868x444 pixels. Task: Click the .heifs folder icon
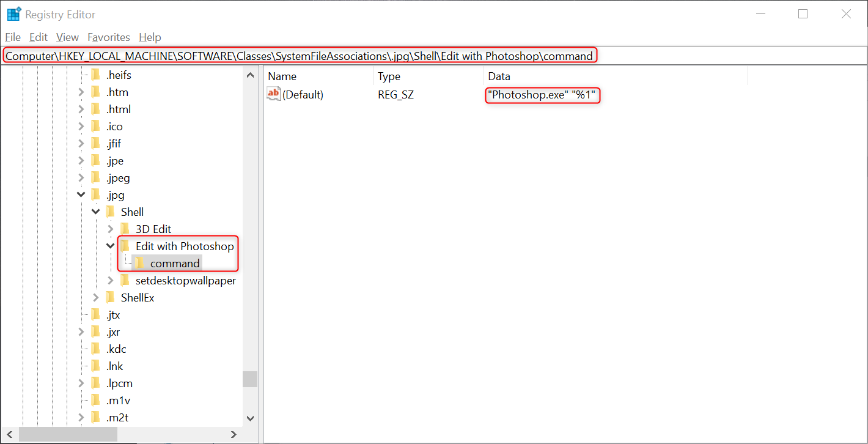(x=95, y=75)
